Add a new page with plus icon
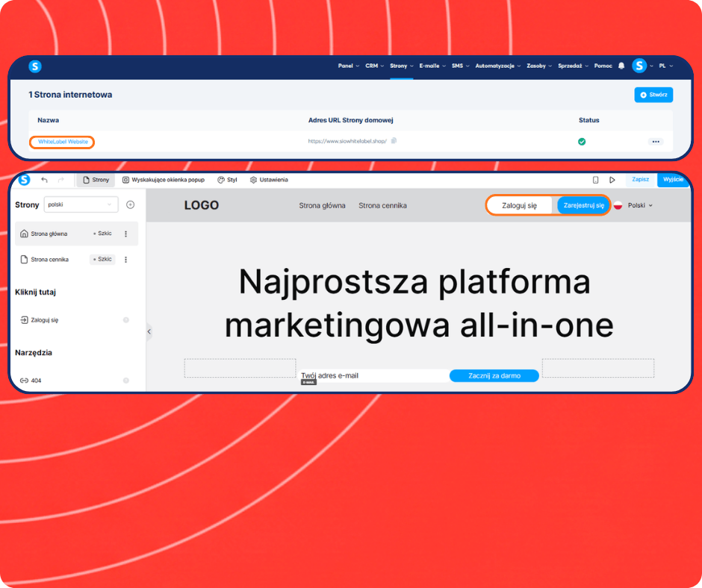The width and height of the screenshot is (702, 588). (130, 204)
